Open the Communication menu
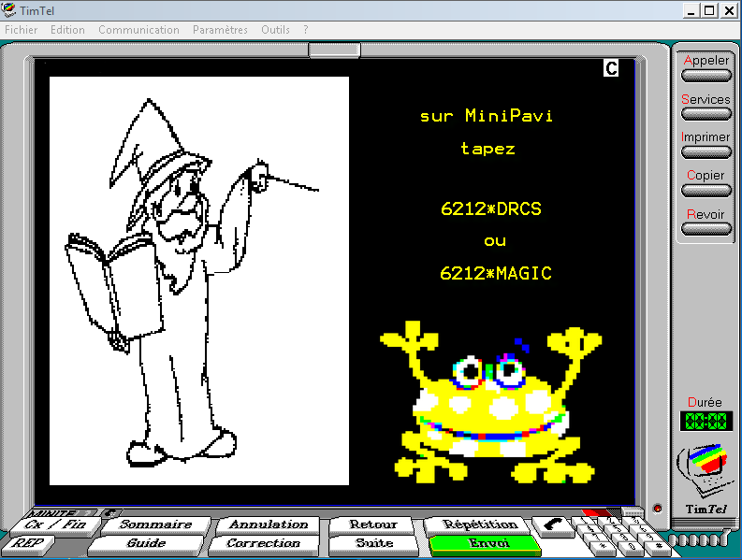This screenshot has height=560, width=742. pos(138,30)
